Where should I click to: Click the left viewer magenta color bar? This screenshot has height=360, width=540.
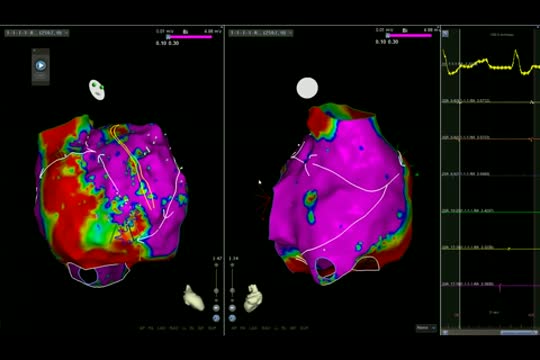pyautogui.click(x=190, y=37)
